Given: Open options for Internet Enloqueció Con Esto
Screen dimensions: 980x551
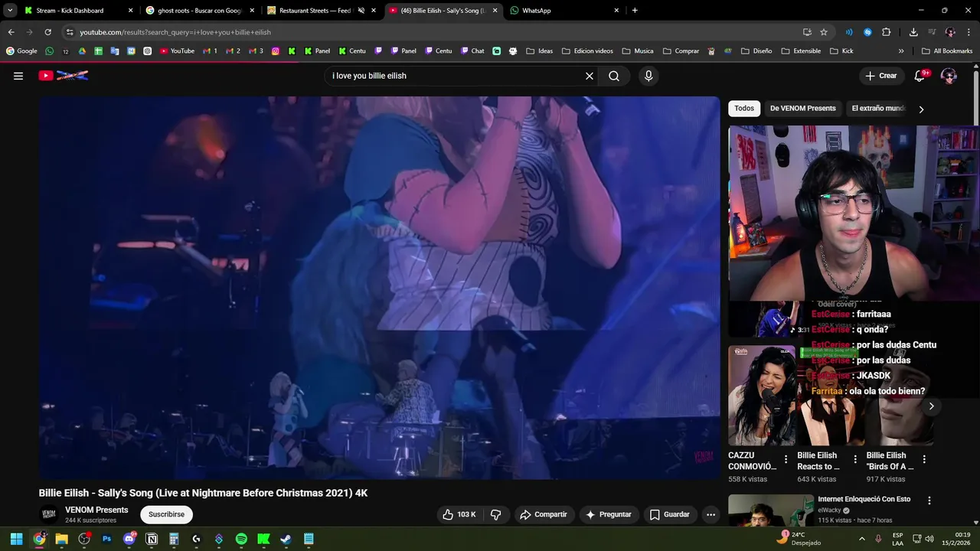Looking at the screenshot, I should (x=929, y=500).
